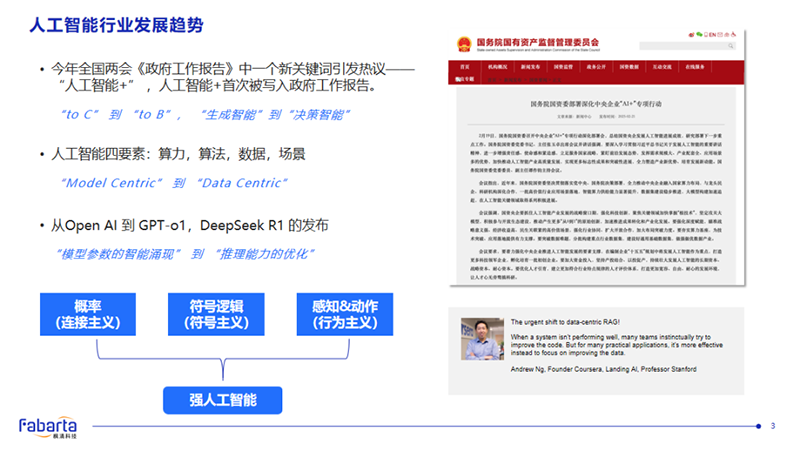
Task: Open 国资监管 in the red navigation bar
Action: [x=563, y=67]
